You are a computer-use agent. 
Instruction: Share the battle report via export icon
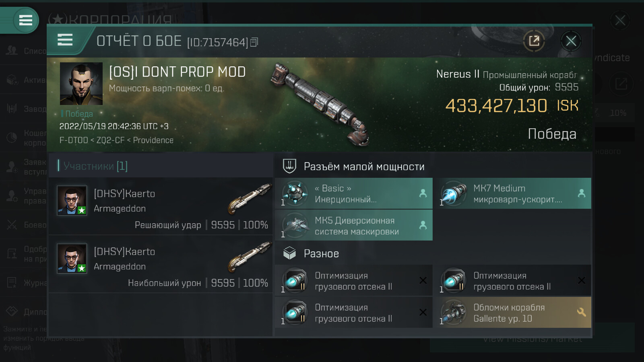pyautogui.click(x=534, y=41)
